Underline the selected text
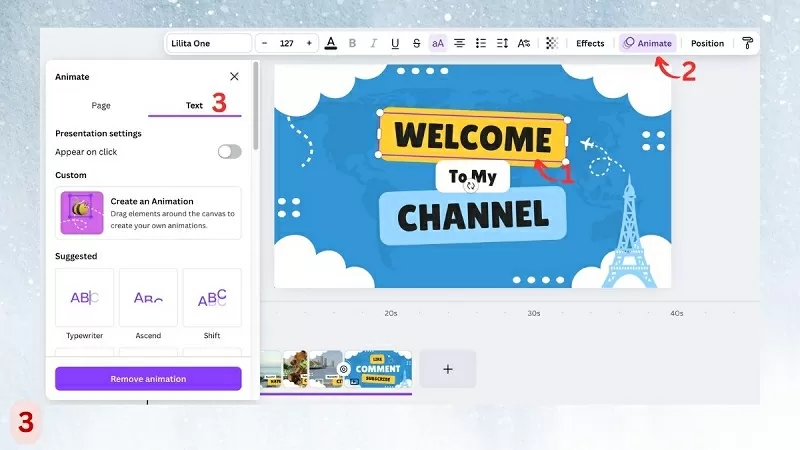The height and width of the screenshot is (450, 800). click(x=395, y=43)
